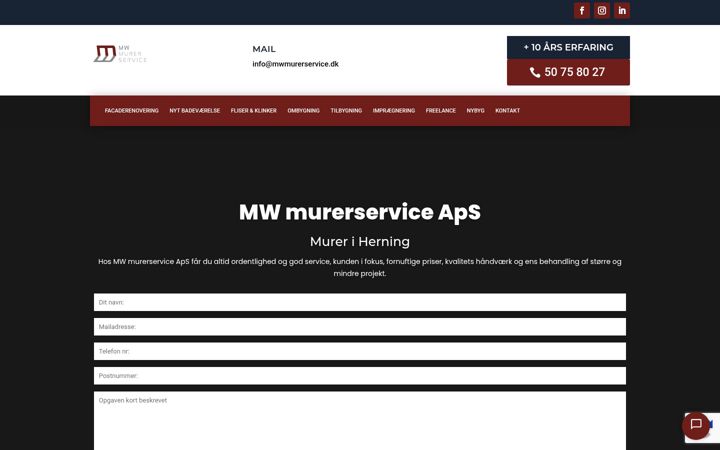Image resolution: width=720 pixels, height=450 pixels.
Task: Click the MAIL label in header
Action: tap(264, 49)
